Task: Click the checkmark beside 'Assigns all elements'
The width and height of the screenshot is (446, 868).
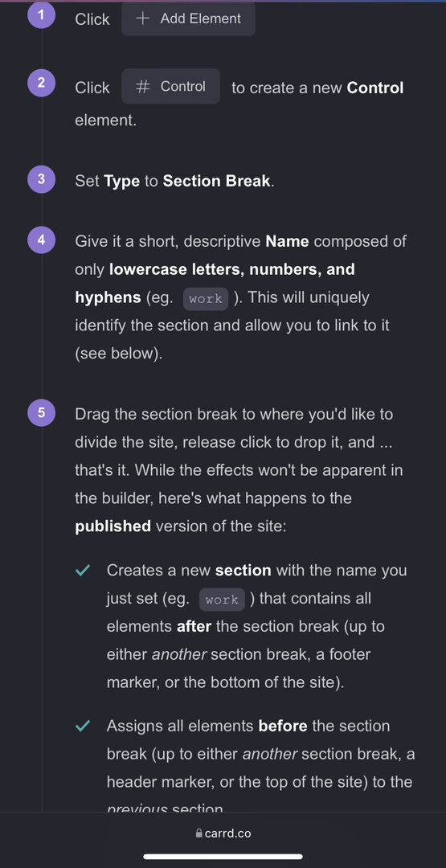Action: pyautogui.click(x=83, y=726)
